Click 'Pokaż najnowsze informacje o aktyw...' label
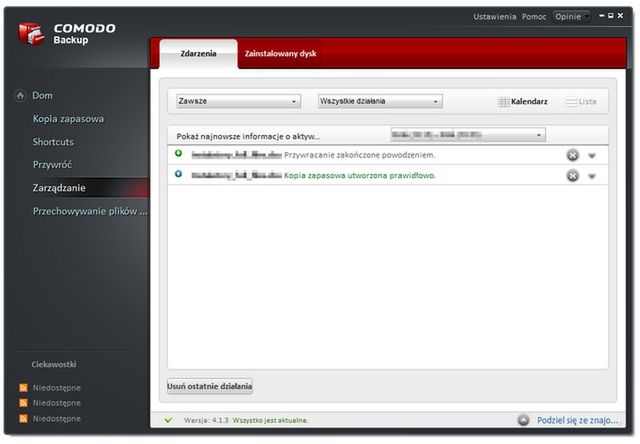The image size is (640, 444). point(248,136)
